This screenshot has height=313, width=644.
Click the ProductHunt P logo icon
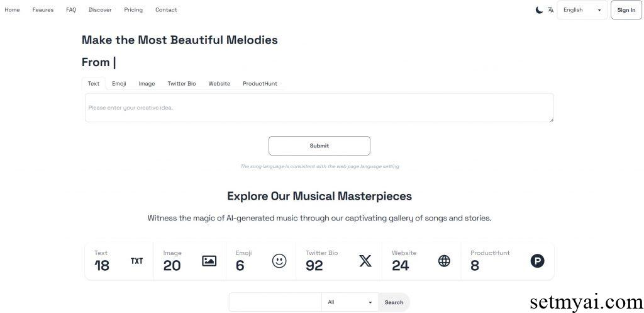pyautogui.click(x=537, y=261)
